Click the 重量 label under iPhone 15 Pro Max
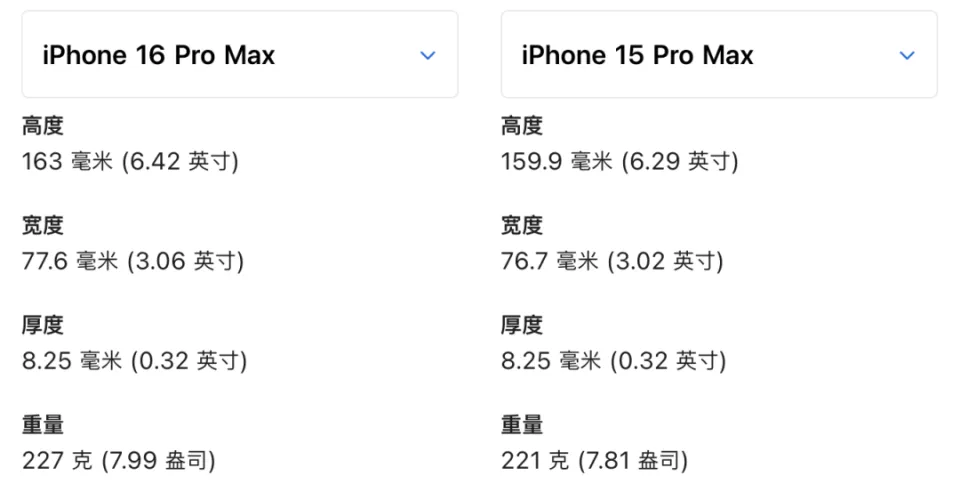Screen dimensions: 960x500 [x=522, y=425]
